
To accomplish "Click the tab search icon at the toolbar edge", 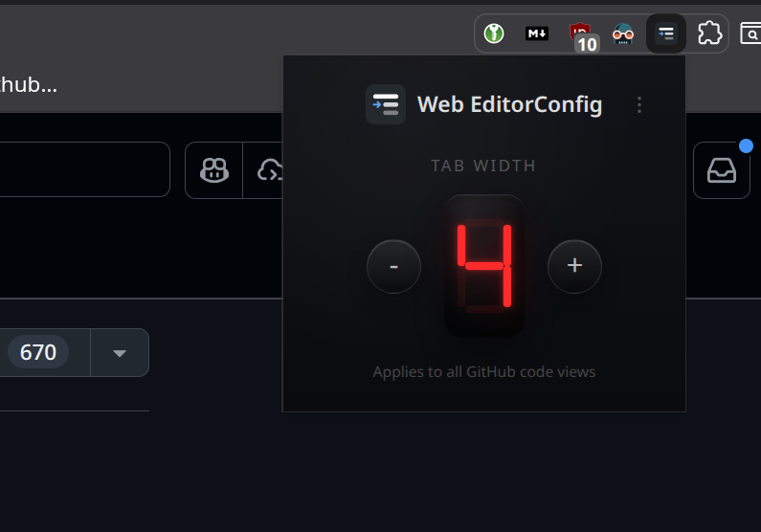I will click(x=750, y=33).
